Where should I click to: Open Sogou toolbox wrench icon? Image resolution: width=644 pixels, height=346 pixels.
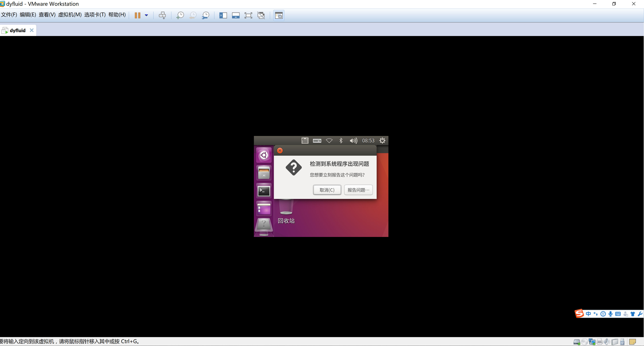(640, 314)
